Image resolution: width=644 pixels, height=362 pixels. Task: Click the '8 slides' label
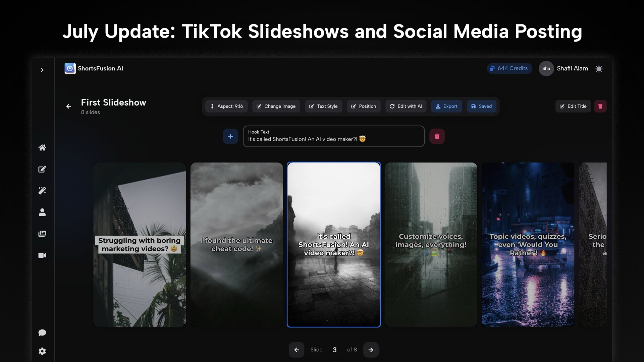coord(91,112)
